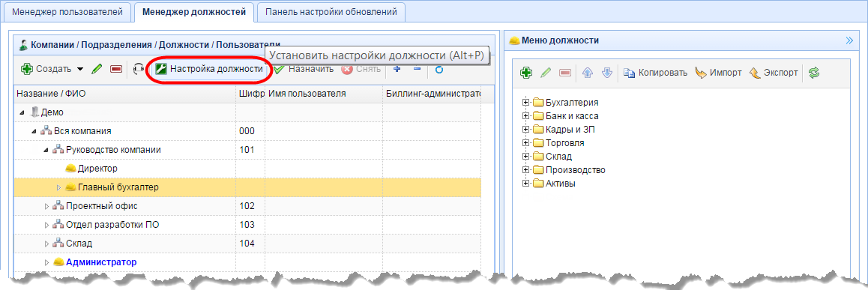Expand the Кадры и ЗП folder
The height and width of the screenshot is (290, 868).
point(526,130)
